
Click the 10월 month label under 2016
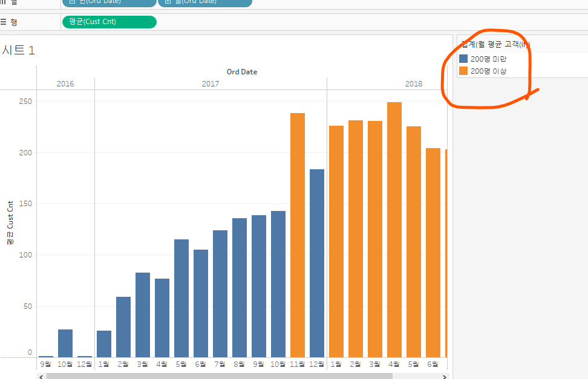pyautogui.click(x=65, y=364)
